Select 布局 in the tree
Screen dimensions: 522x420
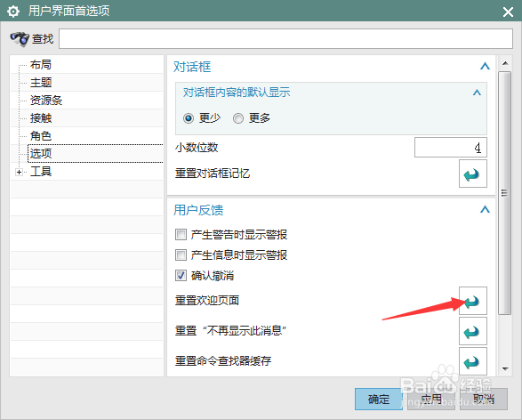pyautogui.click(x=41, y=65)
